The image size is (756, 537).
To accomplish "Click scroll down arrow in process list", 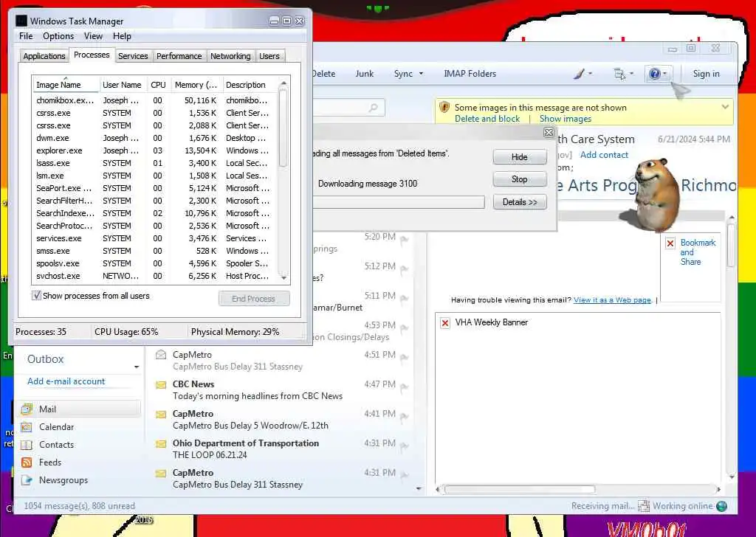I will [x=283, y=277].
